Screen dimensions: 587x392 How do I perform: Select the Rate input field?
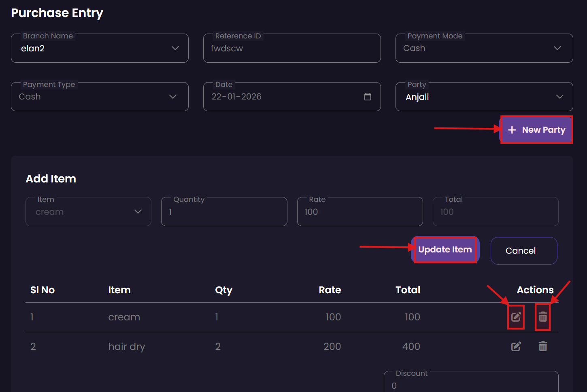[359, 212]
